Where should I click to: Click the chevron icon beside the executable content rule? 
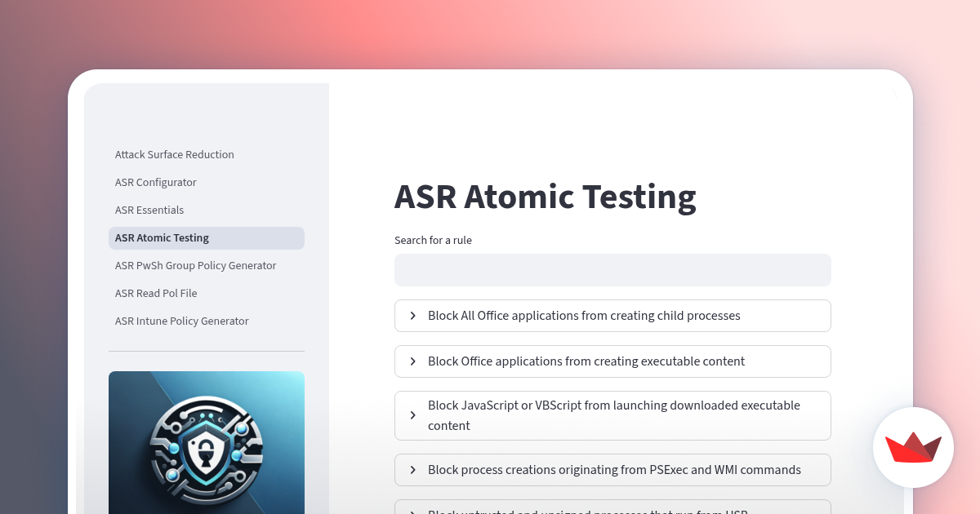412,361
